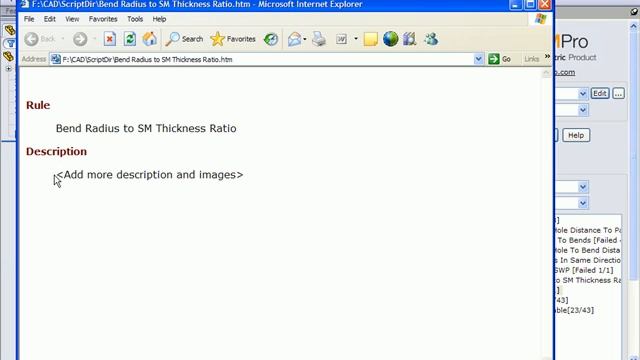Viewport: 640px width, 360px height.
Task: Expand the Edit button dropdown arrow
Action: click(x=356, y=39)
